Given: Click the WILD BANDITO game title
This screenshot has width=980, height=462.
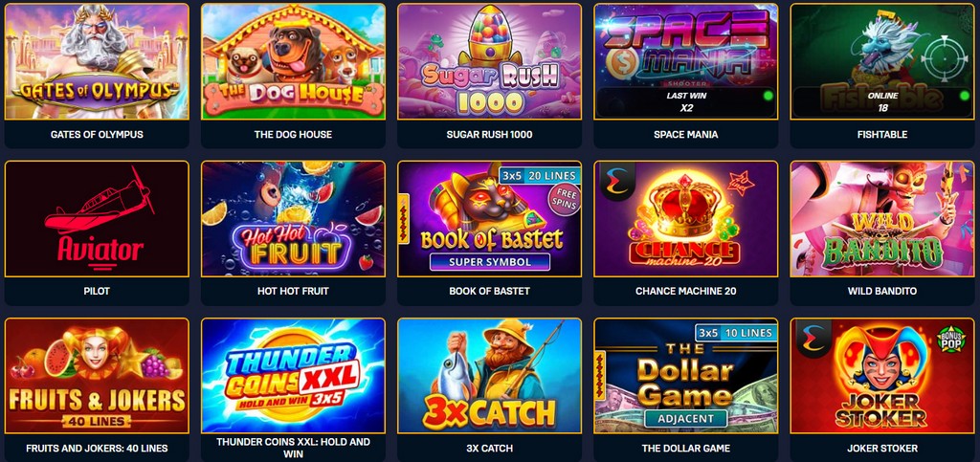Looking at the screenshot, I should [881, 291].
